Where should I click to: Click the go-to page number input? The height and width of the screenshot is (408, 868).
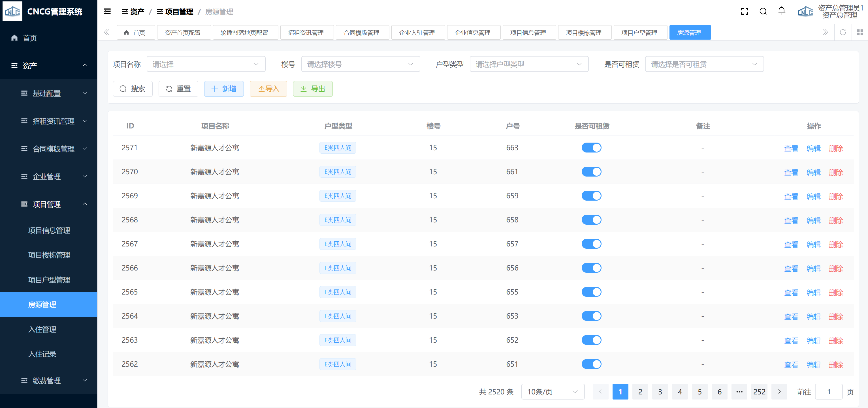828,392
